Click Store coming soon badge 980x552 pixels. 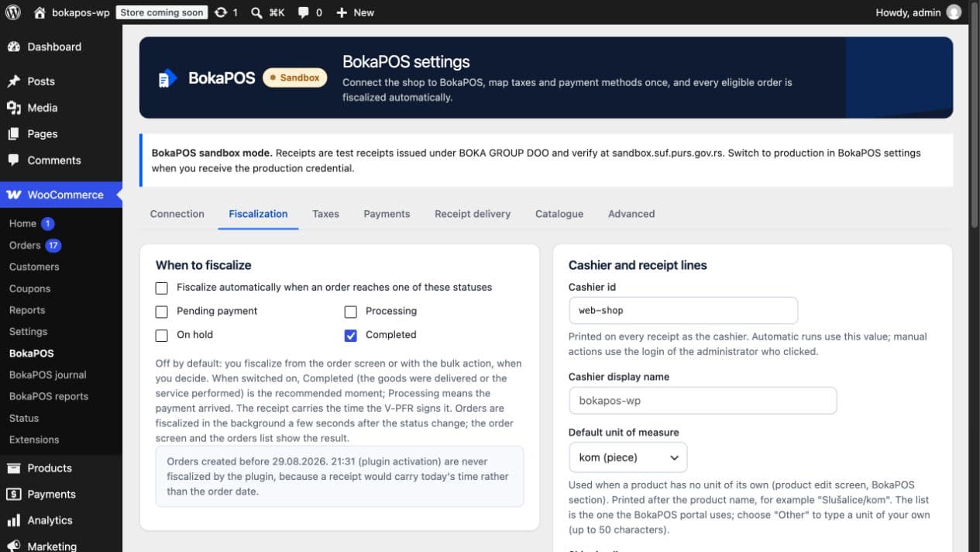(162, 12)
